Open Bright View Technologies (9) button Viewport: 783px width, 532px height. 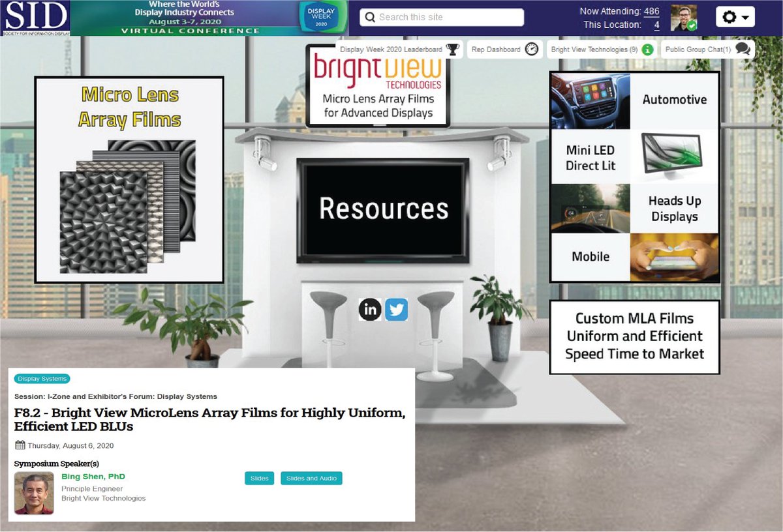pos(601,50)
